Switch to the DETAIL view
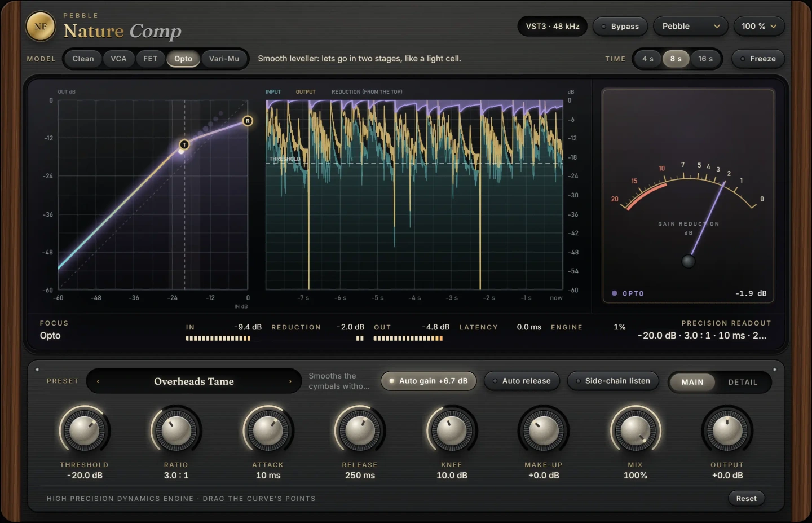This screenshot has height=523, width=812. [x=743, y=382]
